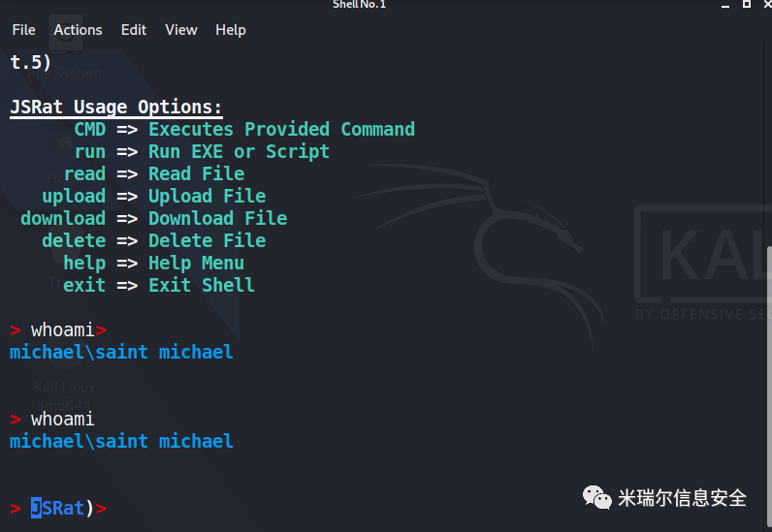Open the Edit menu
Screen dimensions: 772x532
tap(134, 30)
